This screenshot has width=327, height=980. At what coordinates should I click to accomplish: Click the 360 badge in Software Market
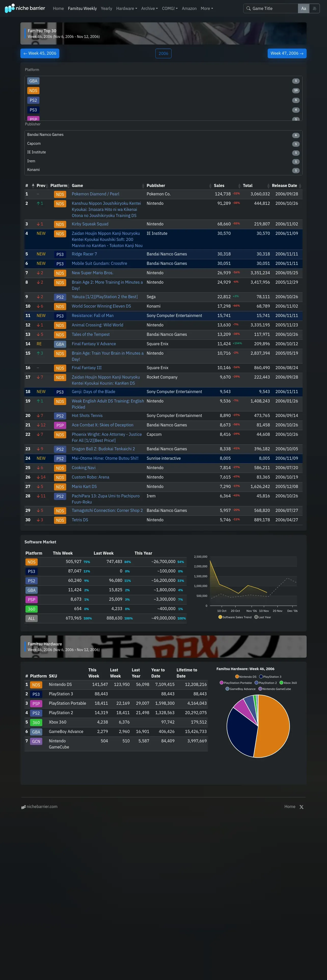click(x=32, y=610)
